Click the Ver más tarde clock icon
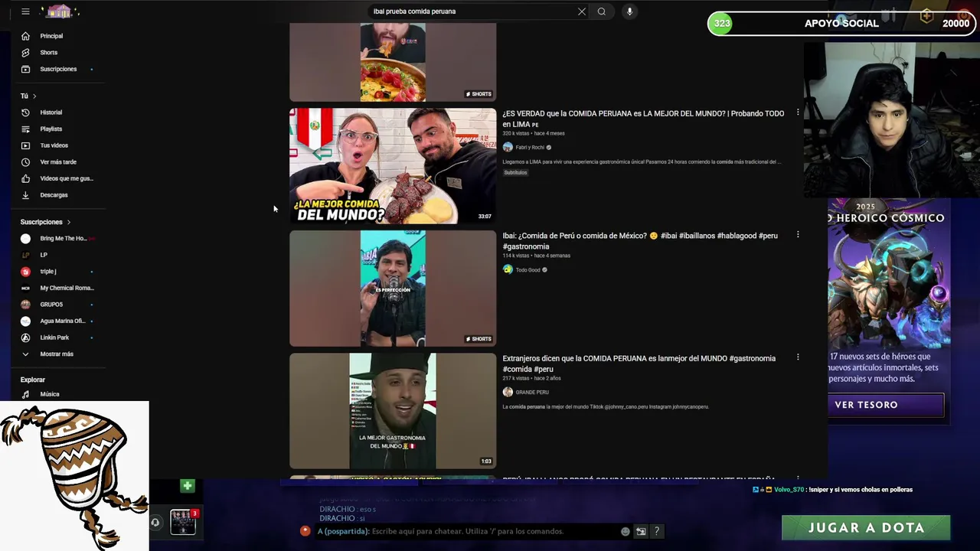Viewport: 980px width, 551px height. [x=25, y=162]
